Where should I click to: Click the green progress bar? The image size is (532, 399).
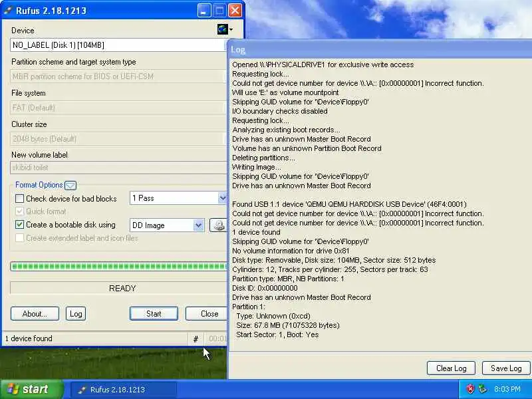(118, 267)
